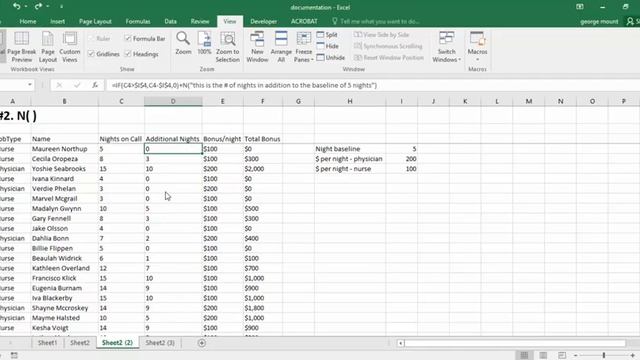Click the zoom slider handle in the status bar

[604, 355]
